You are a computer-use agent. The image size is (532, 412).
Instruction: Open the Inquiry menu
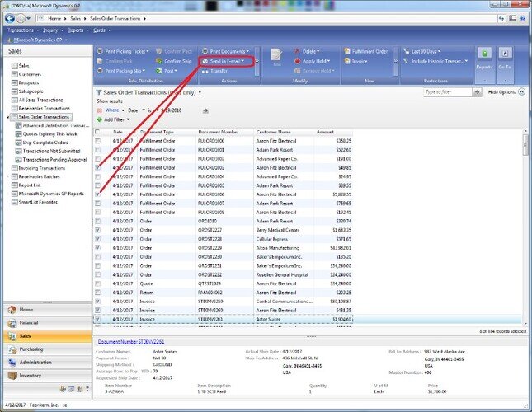(x=52, y=30)
